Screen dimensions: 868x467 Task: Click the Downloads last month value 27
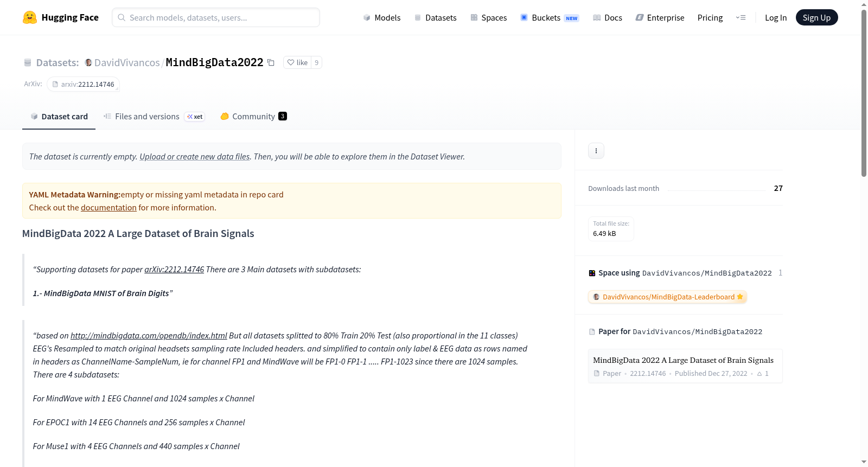[778, 188]
